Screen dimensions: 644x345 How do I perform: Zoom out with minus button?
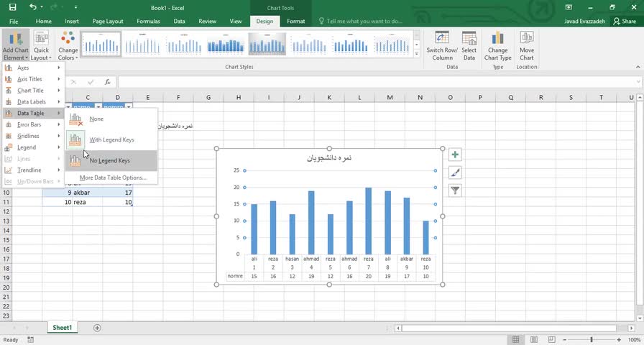566,340
